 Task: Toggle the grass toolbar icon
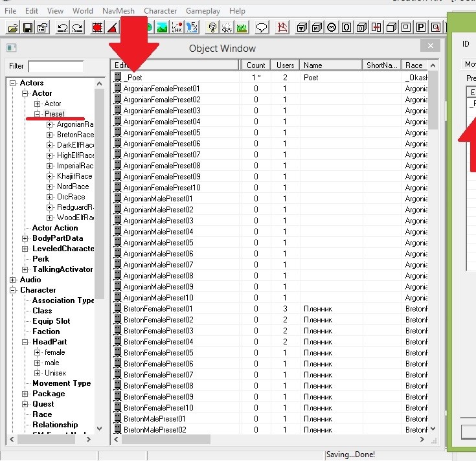[x=242, y=28]
